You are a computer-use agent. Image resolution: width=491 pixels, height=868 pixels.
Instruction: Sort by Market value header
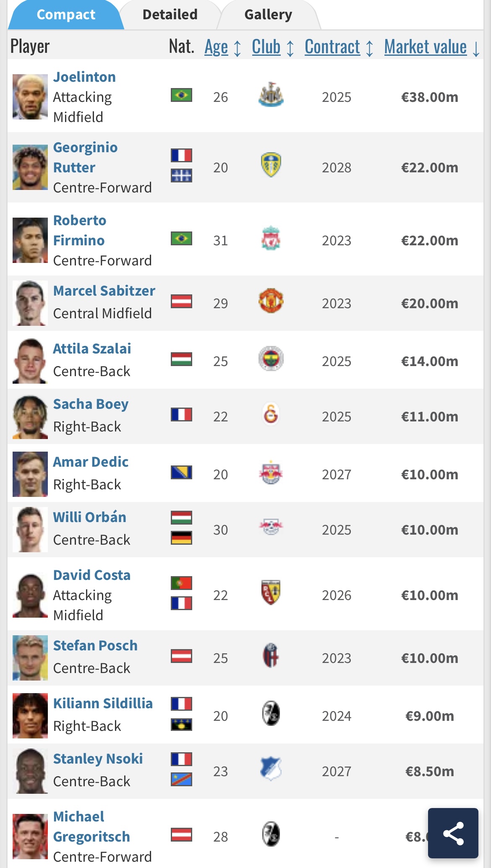point(432,47)
